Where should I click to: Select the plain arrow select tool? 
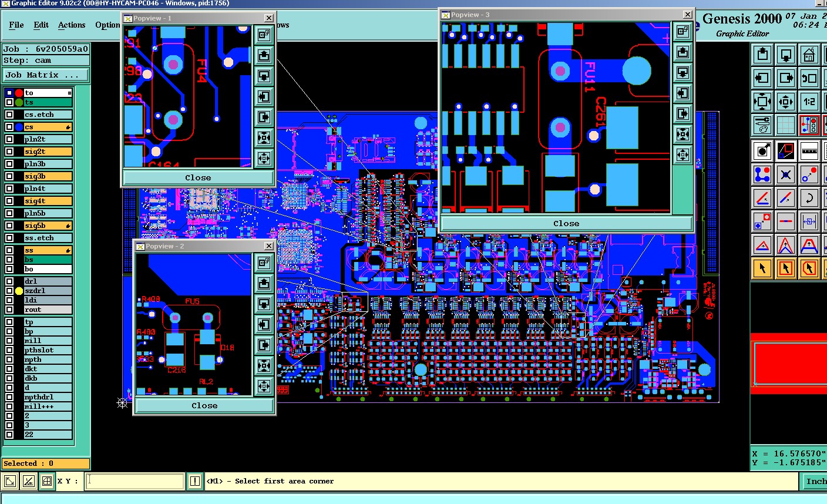point(762,268)
